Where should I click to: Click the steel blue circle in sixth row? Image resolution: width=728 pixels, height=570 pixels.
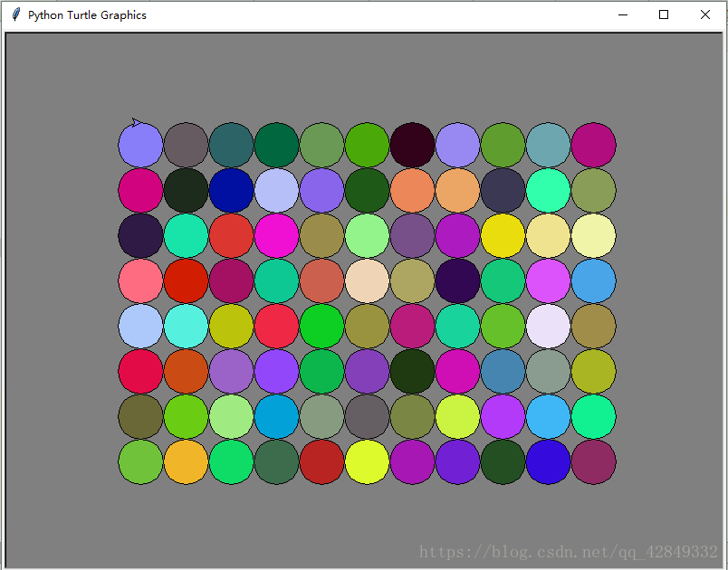coord(503,372)
